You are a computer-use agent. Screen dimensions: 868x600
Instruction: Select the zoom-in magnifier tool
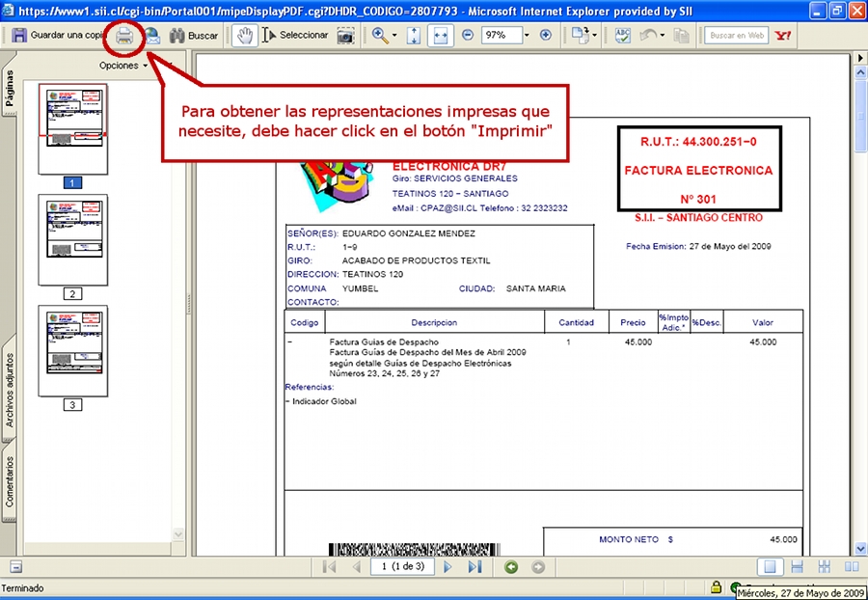pyautogui.click(x=380, y=36)
